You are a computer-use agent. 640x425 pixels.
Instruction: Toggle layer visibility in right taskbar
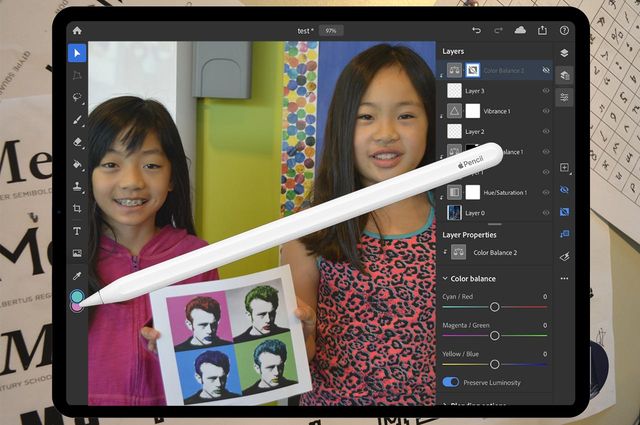click(x=564, y=190)
